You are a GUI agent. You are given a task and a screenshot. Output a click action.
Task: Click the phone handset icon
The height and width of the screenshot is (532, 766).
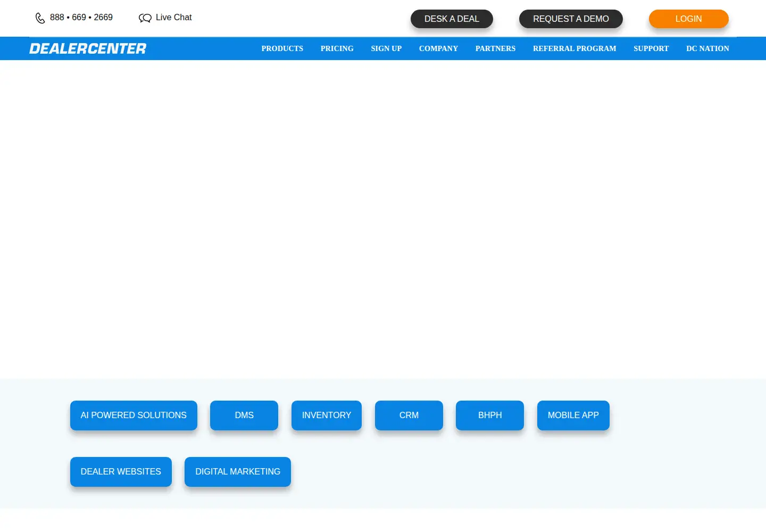pos(40,18)
